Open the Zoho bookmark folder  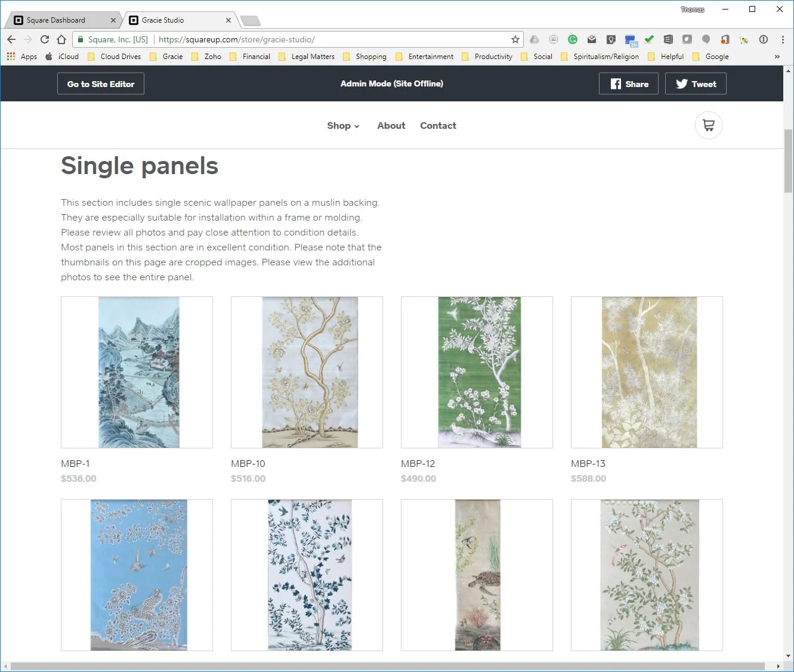click(x=206, y=57)
